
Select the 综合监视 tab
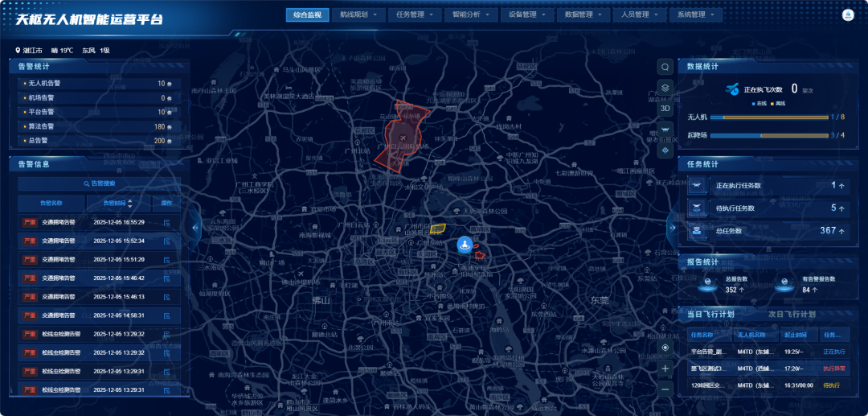coord(307,15)
